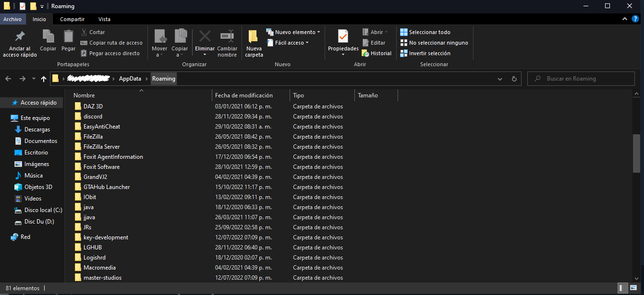Screen dimensions: 644x295
Task: Switch to the Compartir ribbon tab
Action: (x=72, y=19)
